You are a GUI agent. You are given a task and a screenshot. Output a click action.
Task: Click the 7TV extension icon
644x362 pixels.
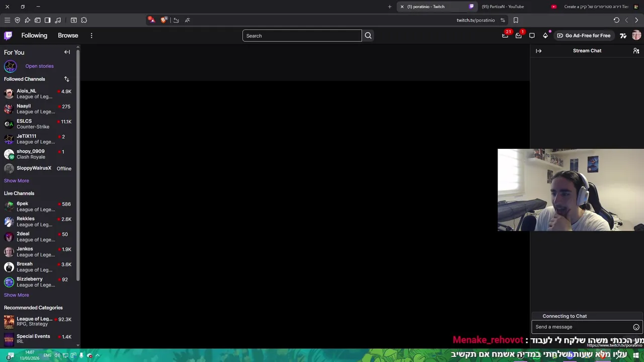pyautogui.click(x=623, y=35)
